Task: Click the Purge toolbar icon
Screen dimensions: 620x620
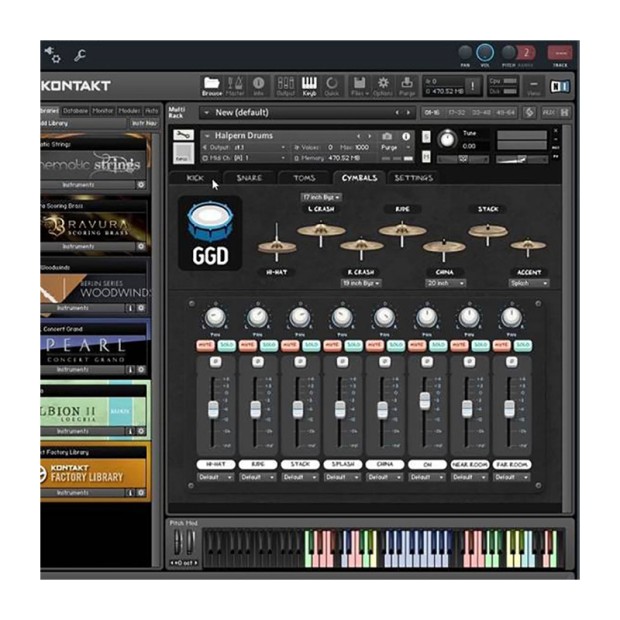Action: coord(406,86)
